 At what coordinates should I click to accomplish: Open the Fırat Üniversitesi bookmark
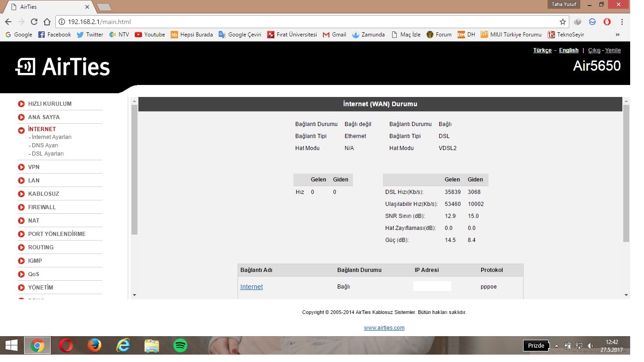point(292,35)
